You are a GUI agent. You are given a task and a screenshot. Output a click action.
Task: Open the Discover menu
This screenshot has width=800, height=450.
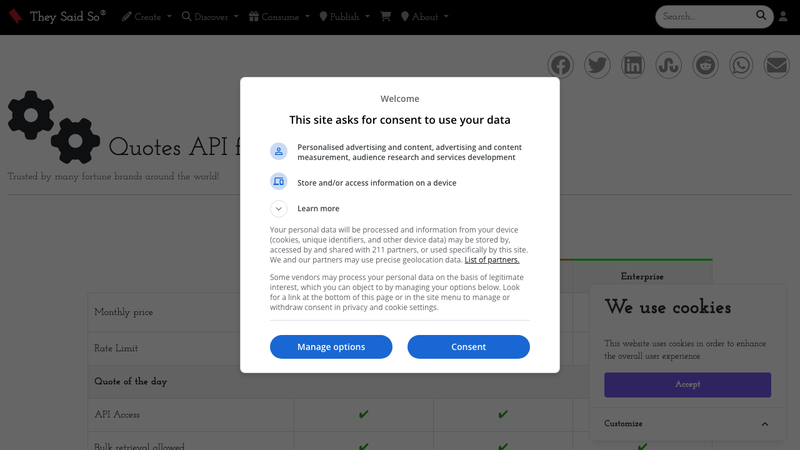[210, 17]
